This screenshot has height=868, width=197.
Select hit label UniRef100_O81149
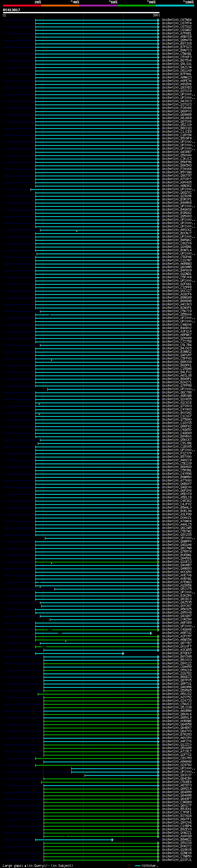pos(177,71)
